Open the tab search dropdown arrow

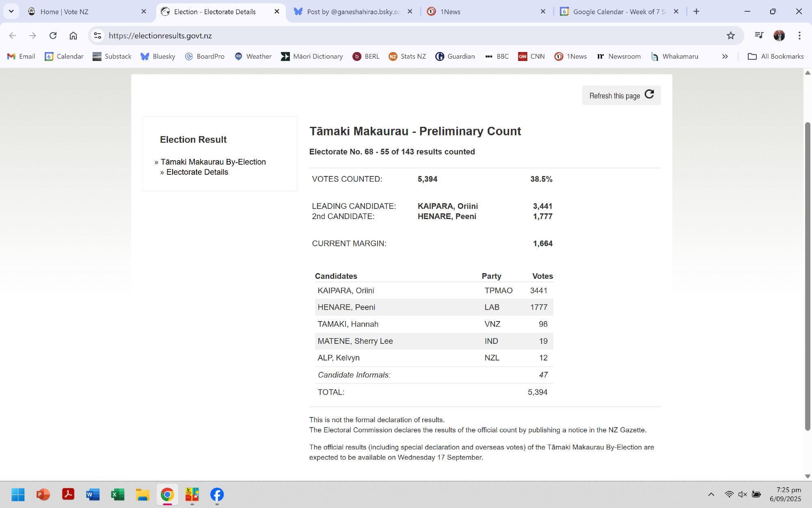(x=11, y=11)
